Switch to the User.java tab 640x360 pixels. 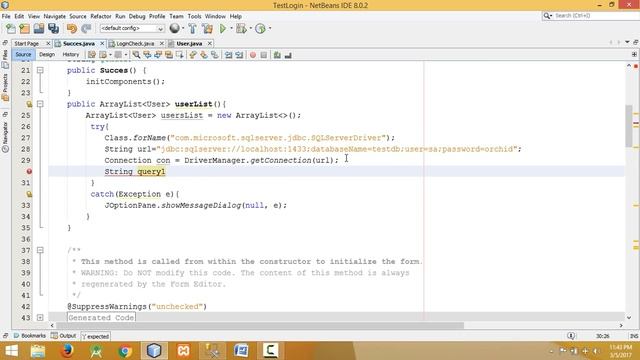189,43
